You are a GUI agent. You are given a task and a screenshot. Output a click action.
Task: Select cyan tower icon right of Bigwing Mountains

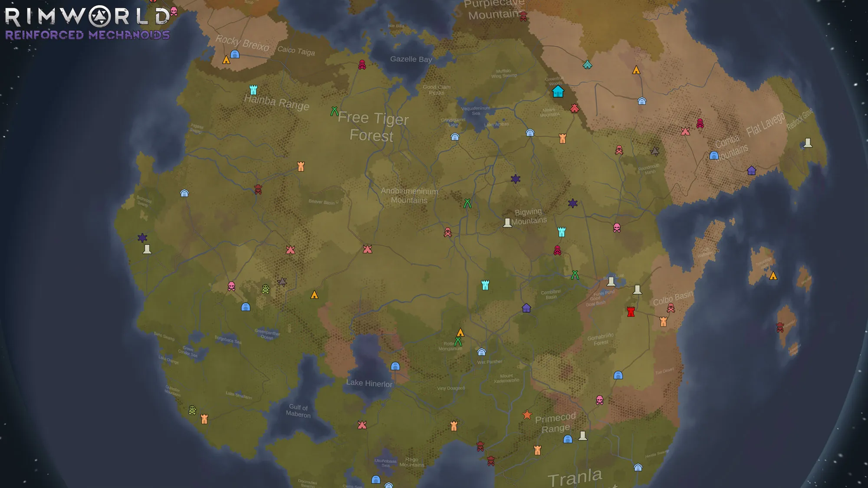[x=562, y=232]
